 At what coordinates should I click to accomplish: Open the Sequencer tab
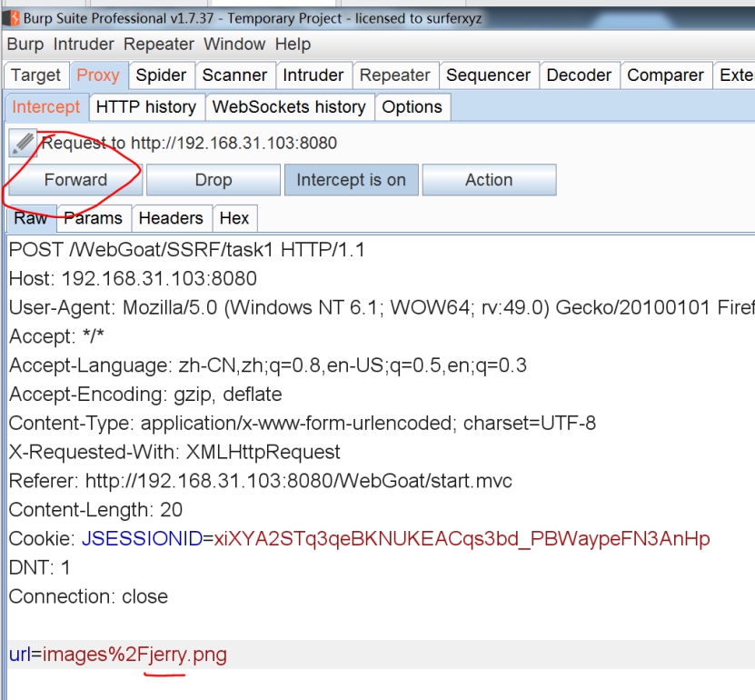[488, 75]
